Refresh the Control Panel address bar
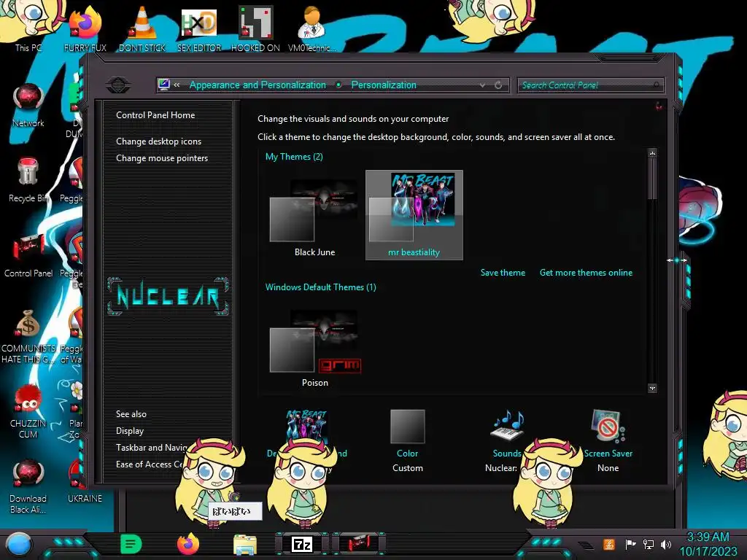The image size is (747, 560). point(498,85)
